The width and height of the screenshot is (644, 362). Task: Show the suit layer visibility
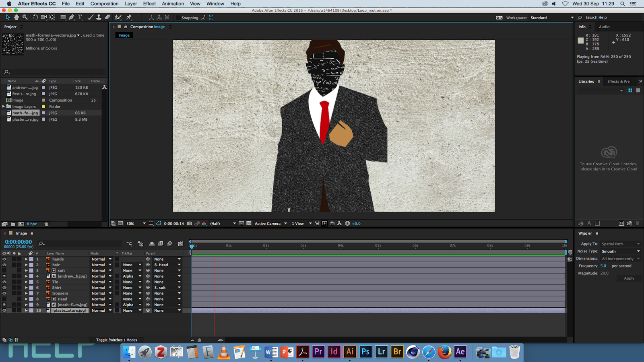[4, 271]
